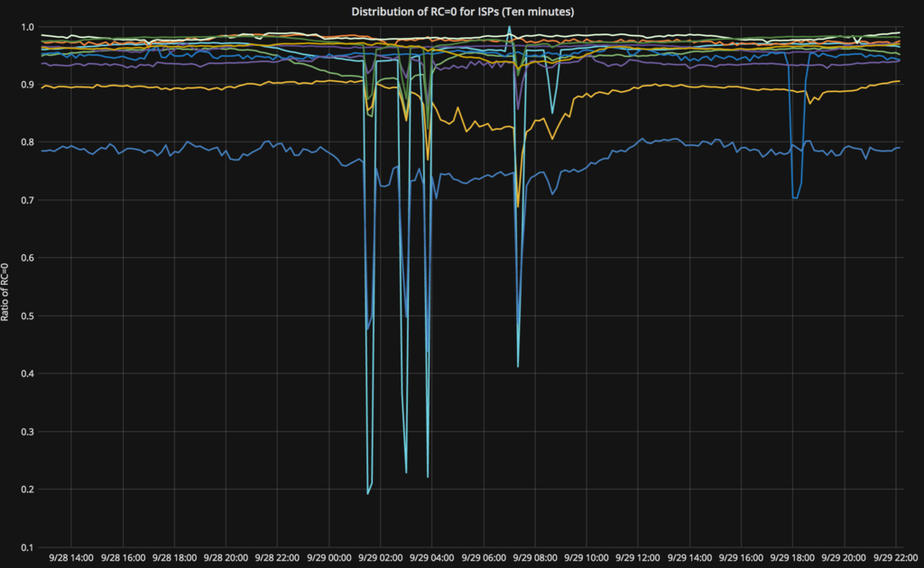Click the 9/29 00:00 x-axis tick label
This screenshot has height=568, width=924.
tap(328, 559)
